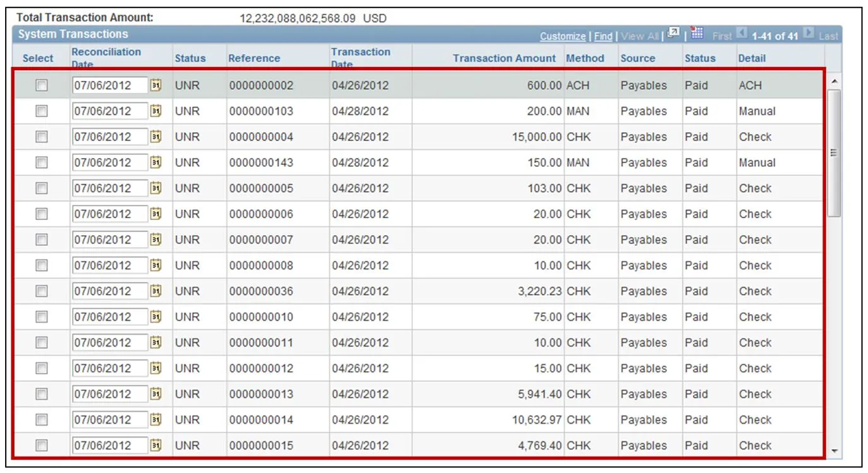Click Total Transaction Amount value 12,232,088,062,568.09
This screenshot has height=473, width=868.
[x=298, y=18]
